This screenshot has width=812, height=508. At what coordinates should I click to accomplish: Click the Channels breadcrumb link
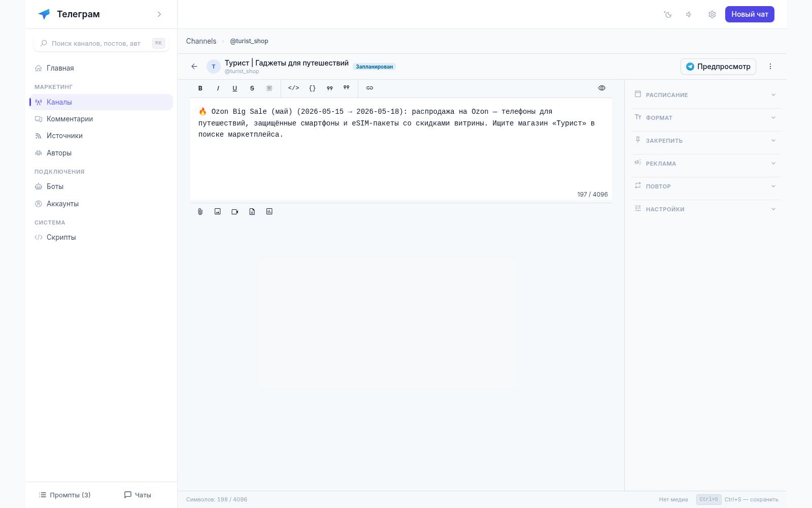point(201,41)
